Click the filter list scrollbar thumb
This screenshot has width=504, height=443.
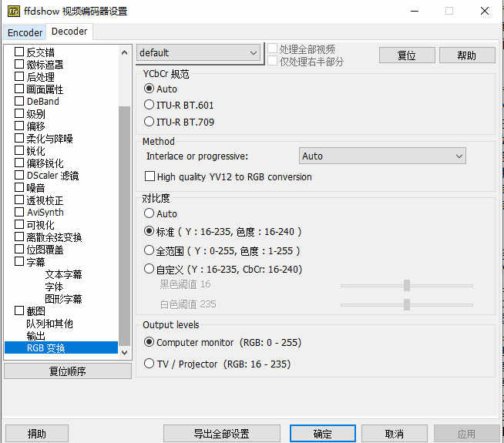click(124, 226)
